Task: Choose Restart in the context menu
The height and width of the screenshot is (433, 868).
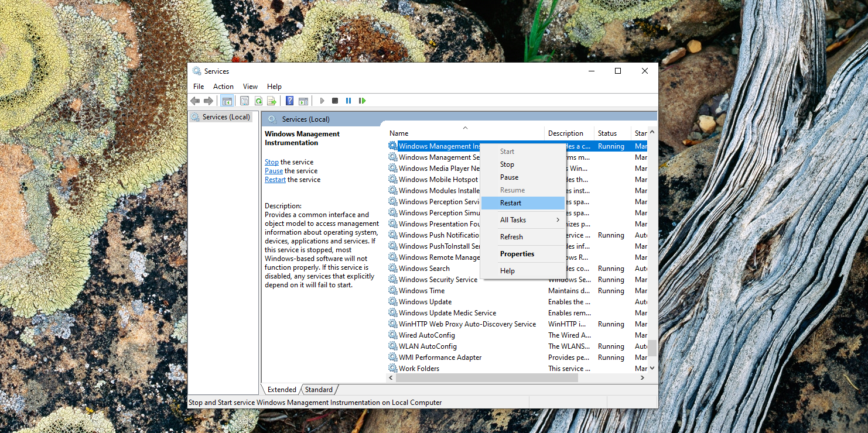Action: click(511, 203)
